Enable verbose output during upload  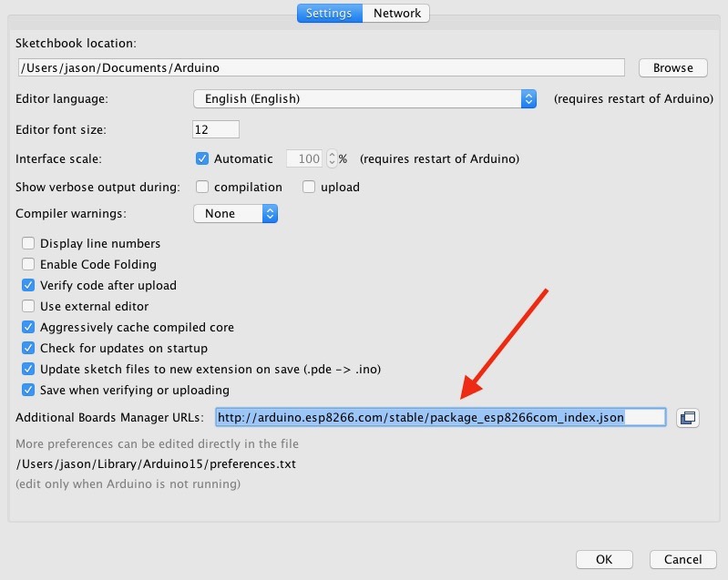(x=309, y=187)
